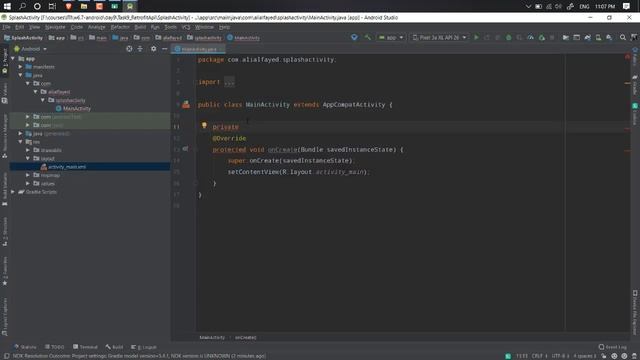Viewport: 640px width, 360px height.
Task: Open Event Log in status bar
Action: (612, 347)
